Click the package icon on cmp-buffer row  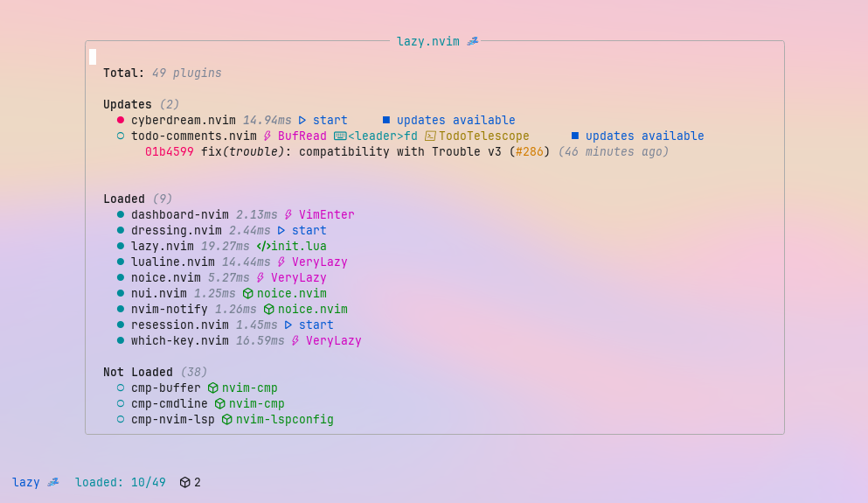pyautogui.click(x=213, y=388)
